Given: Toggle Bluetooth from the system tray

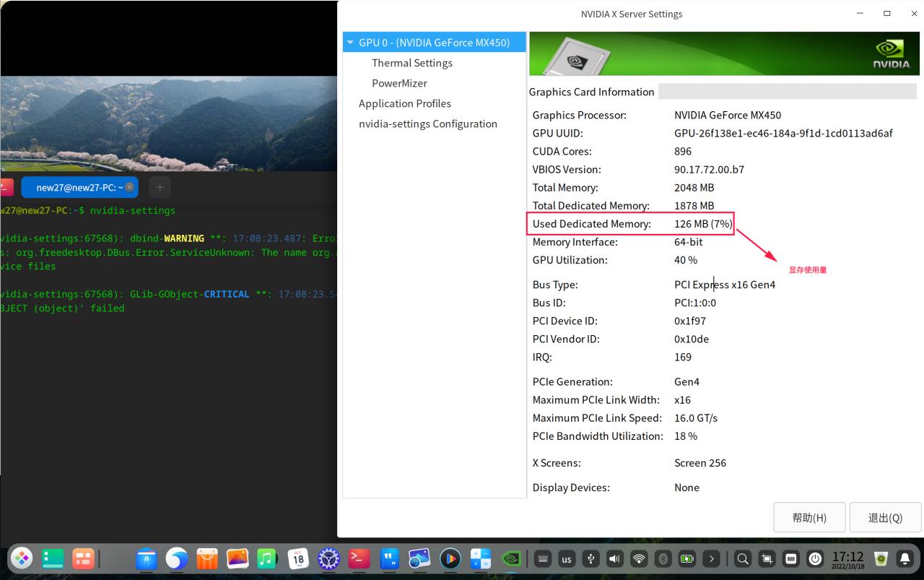Looking at the screenshot, I should (x=663, y=558).
